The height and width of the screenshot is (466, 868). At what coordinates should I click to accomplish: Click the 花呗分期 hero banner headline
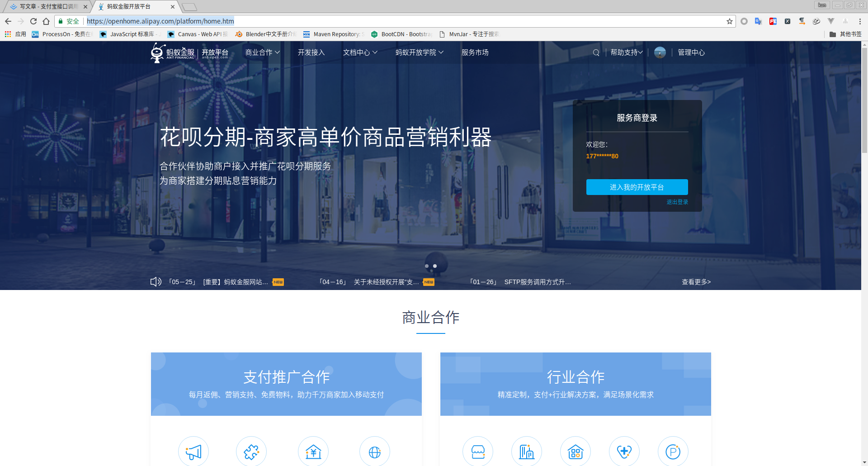coord(325,137)
